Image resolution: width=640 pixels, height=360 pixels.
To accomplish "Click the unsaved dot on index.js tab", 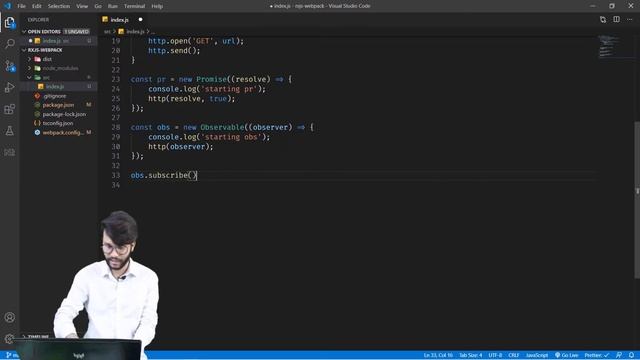I will (140, 19).
